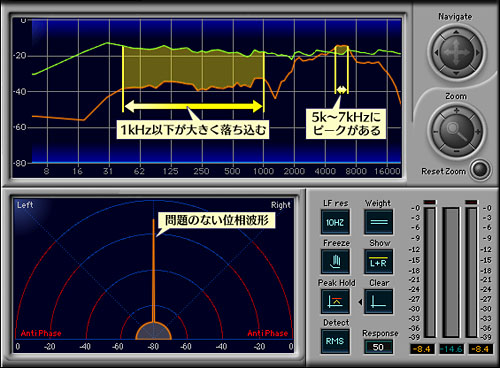Click the Navigate left arrow
The image size is (500, 368).
pyautogui.click(x=436, y=53)
